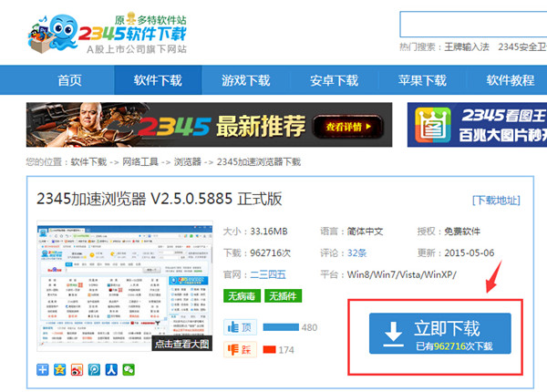Open the 首页 navigation tab
The height and width of the screenshot is (392, 547).
[69, 80]
